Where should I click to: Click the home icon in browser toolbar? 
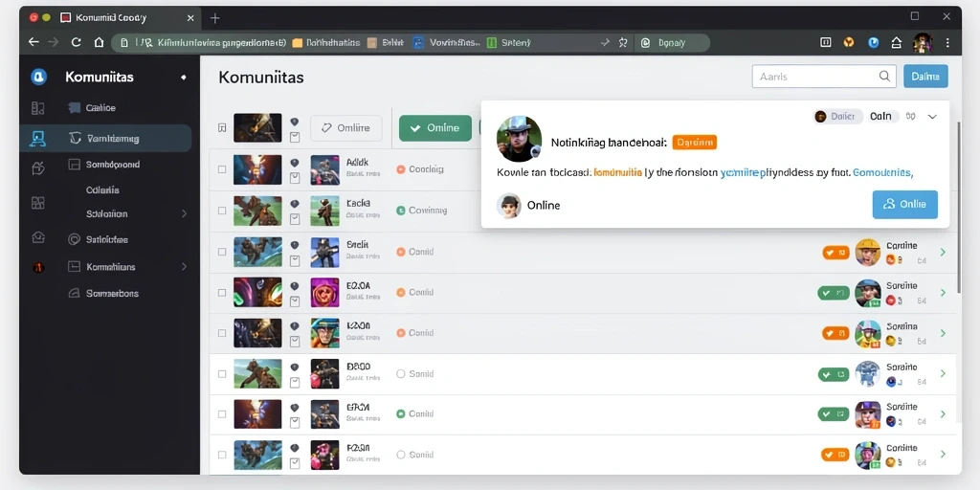tap(99, 42)
